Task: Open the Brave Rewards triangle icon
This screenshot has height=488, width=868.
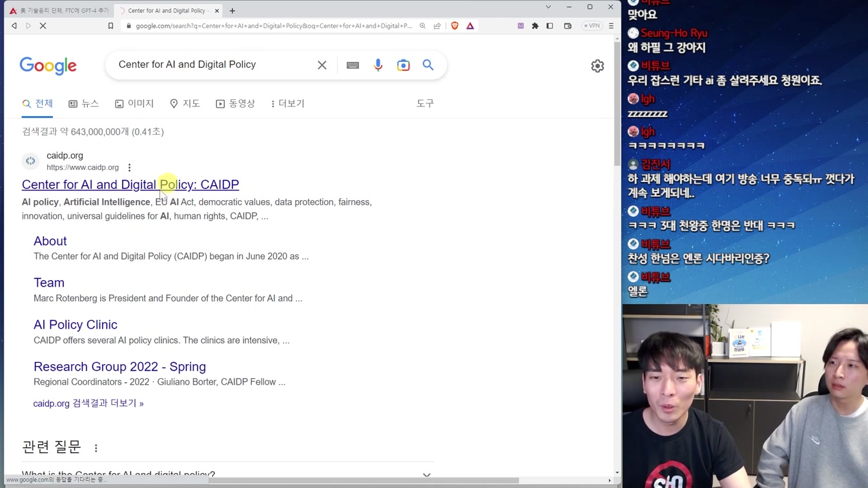Action: (470, 26)
